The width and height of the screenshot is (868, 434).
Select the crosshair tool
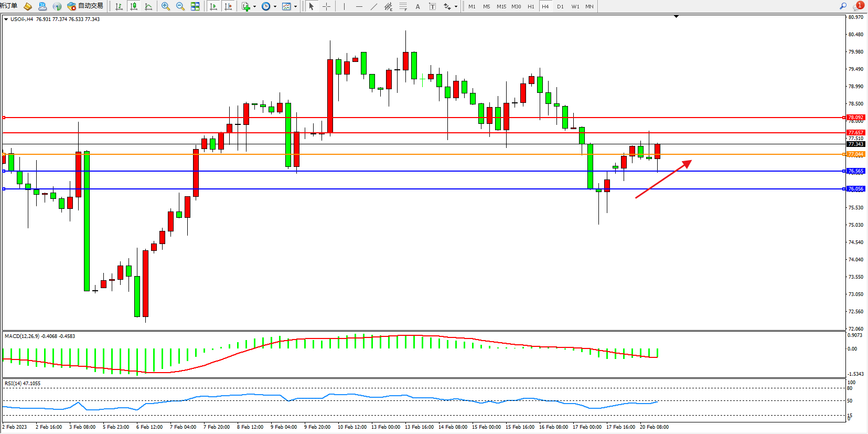(326, 6)
